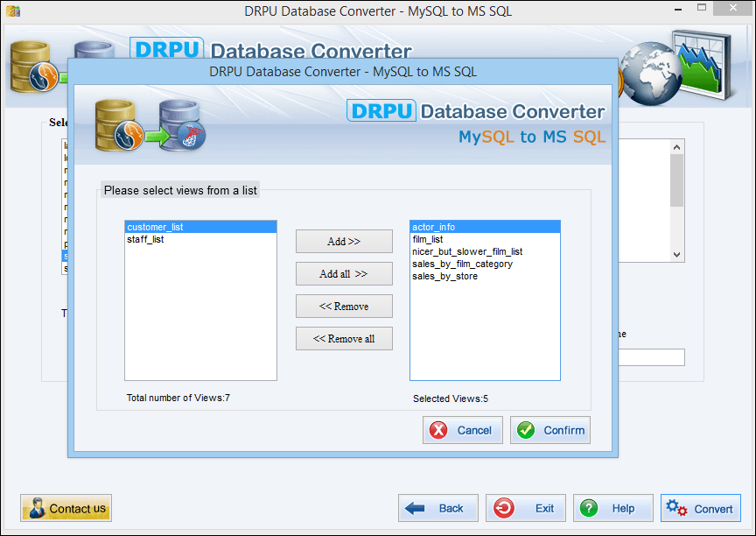
Task: Select sales_by_store entry
Action: point(485,276)
